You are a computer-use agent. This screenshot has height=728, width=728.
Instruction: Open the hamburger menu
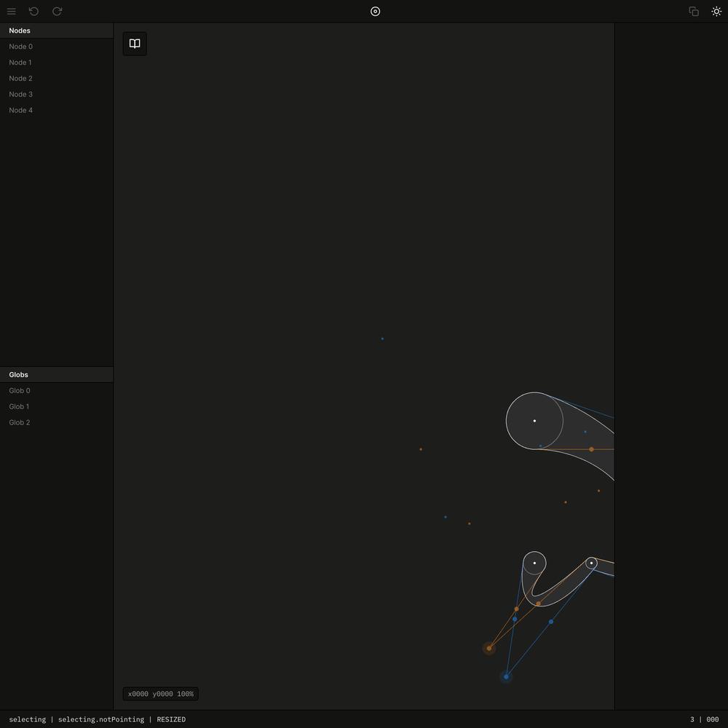tap(11, 11)
